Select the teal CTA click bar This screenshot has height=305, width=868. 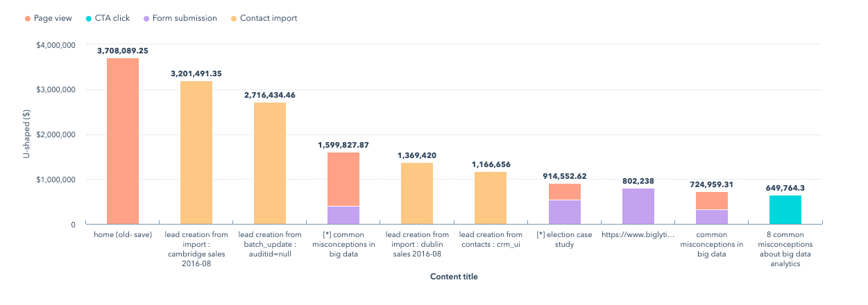click(x=785, y=210)
